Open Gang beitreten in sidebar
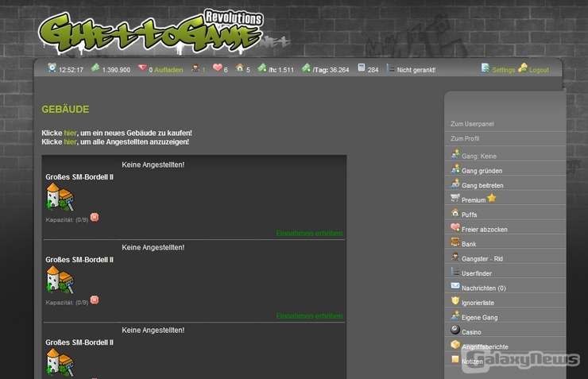588x379 pixels. (x=482, y=186)
